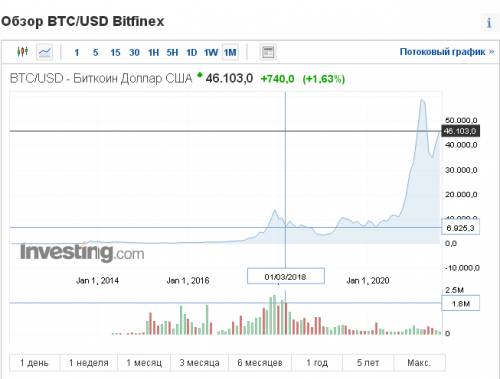500x379 pixels.
Task: Click the 46.103,0 current price label
Action: click(460, 131)
